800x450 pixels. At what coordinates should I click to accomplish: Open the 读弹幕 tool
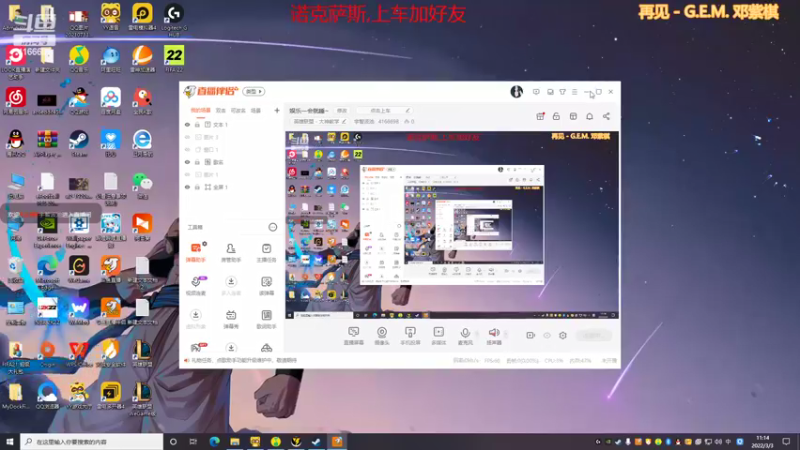click(266, 286)
